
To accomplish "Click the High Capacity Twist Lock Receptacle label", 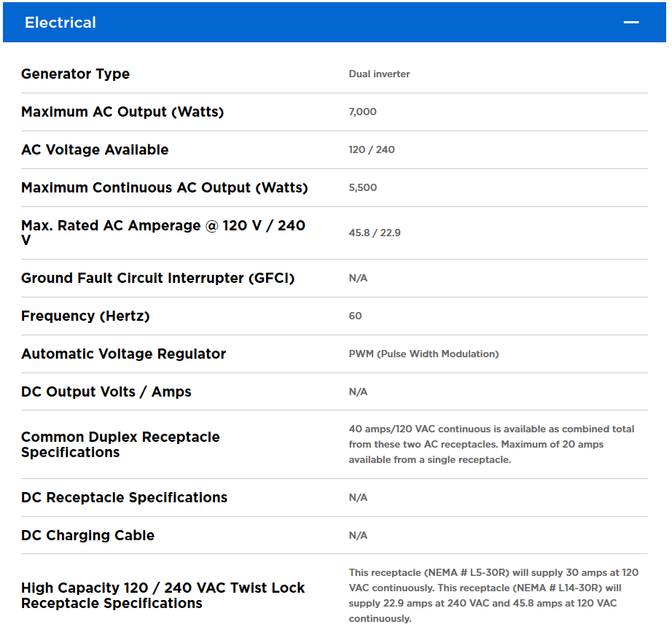I will pos(163,596).
